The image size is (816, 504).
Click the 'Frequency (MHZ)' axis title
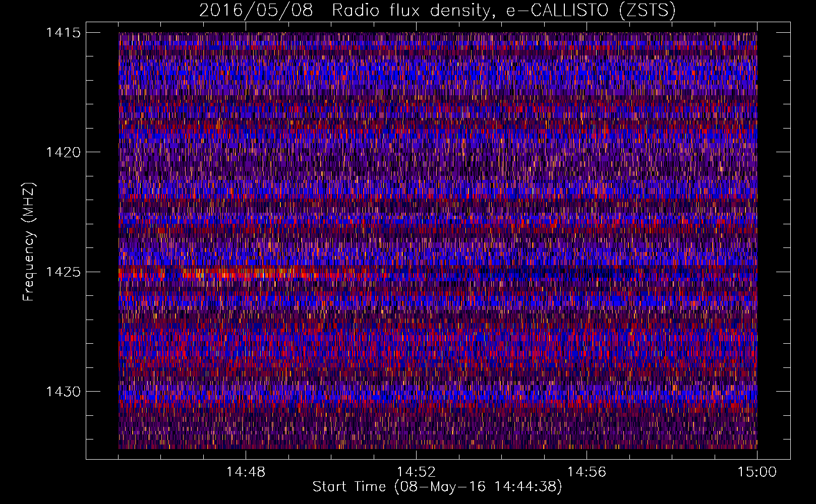tap(29, 241)
